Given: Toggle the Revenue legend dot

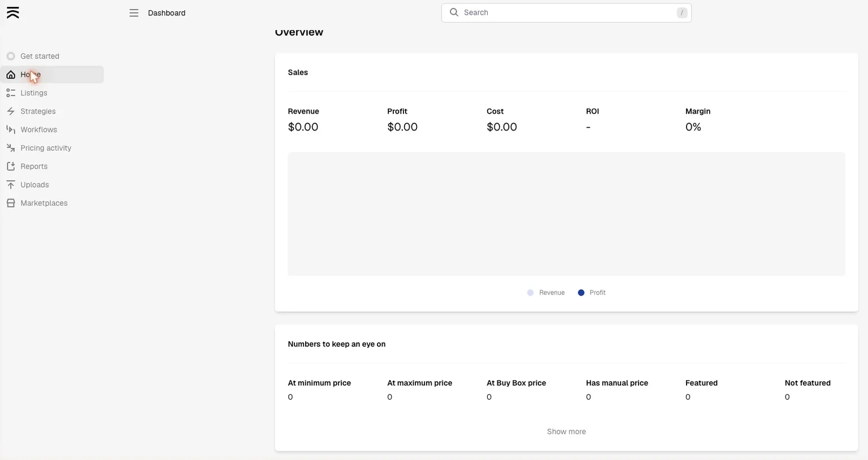Looking at the screenshot, I should 530,293.
